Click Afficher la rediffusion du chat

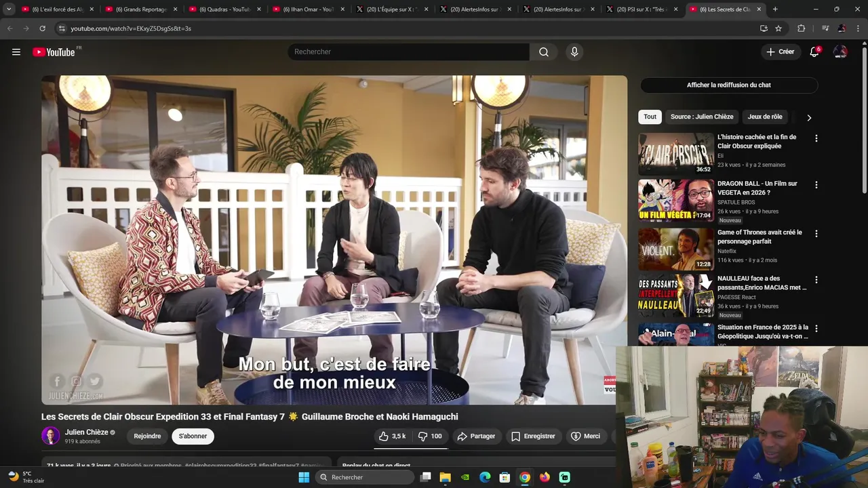(x=729, y=85)
